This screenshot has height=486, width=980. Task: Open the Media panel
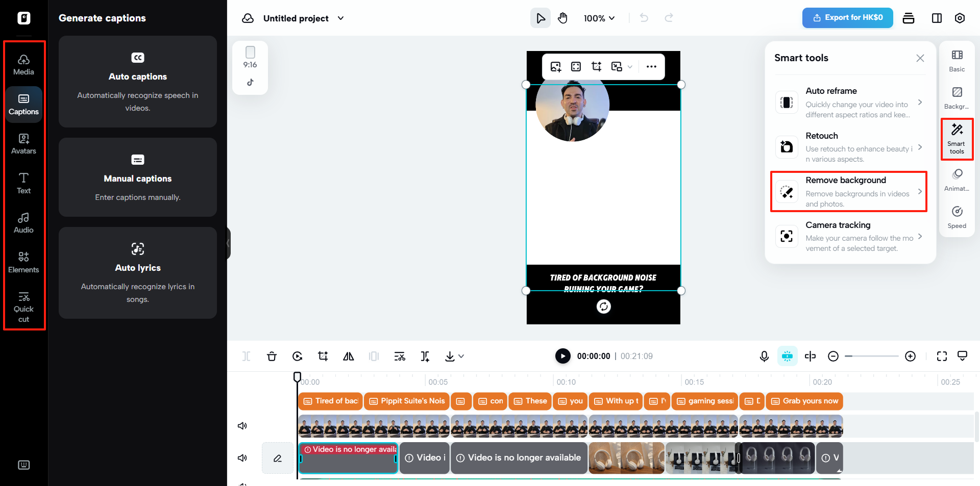pos(23,65)
